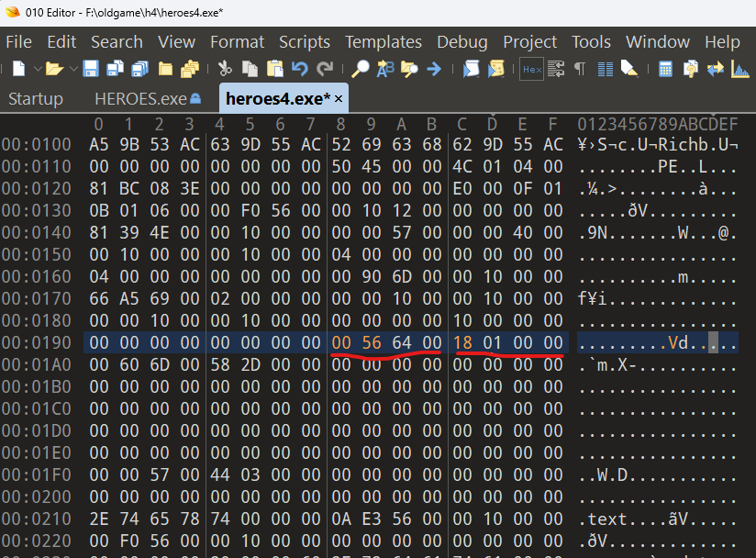Open the Search menu
The height and width of the screenshot is (558, 756).
(117, 42)
